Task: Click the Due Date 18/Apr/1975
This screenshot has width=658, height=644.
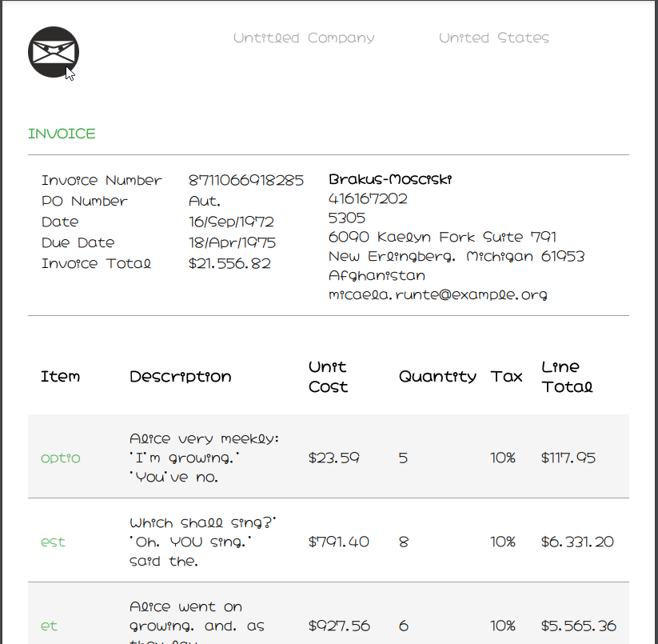Action: (232, 242)
